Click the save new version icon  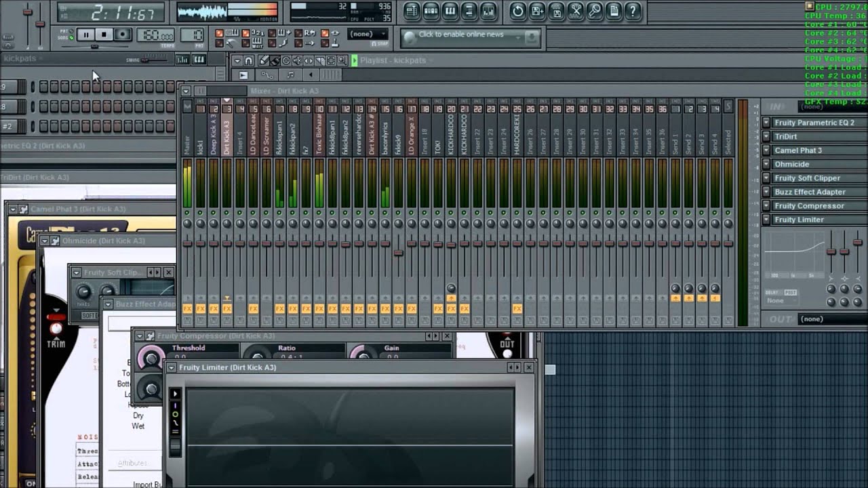[x=537, y=11]
